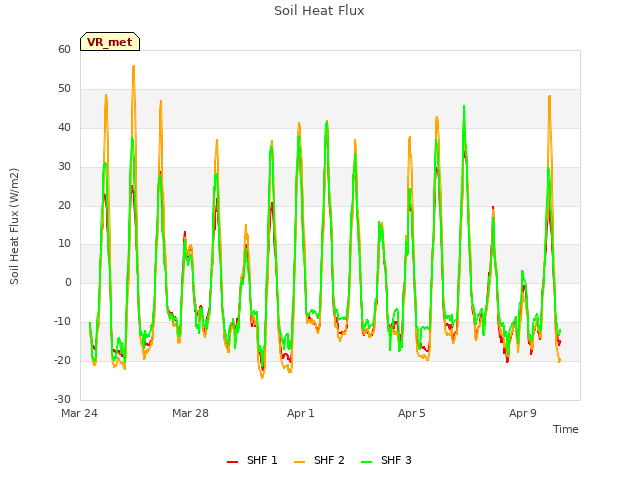Viewport: 640px width, 480px height.
Task: Click the 50 y-axis tick label
Action: [64, 89]
